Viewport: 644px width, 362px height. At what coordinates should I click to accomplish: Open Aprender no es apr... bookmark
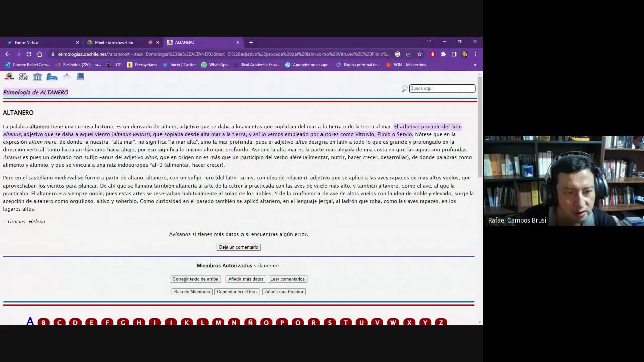tap(307, 65)
